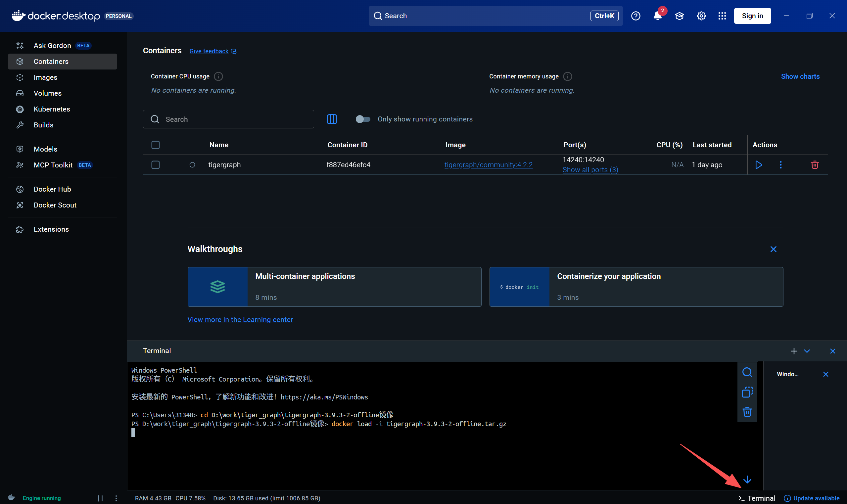
Task: Tick the select-all containers header checkbox
Action: (x=156, y=145)
